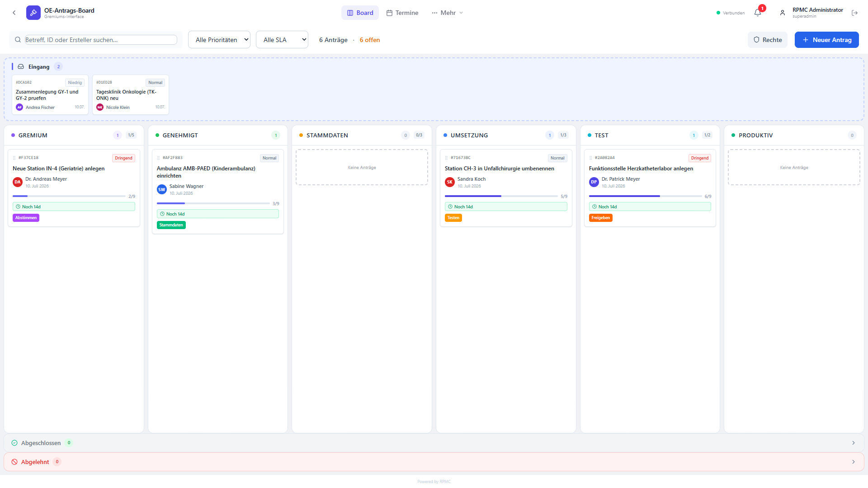
Task: Click clock icon on the Geriatrie card SLA
Action: (18, 206)
